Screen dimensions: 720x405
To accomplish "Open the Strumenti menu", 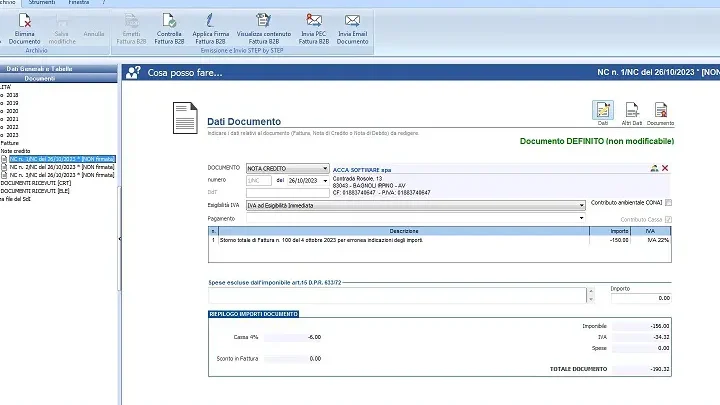I will (x=42, y=3).
